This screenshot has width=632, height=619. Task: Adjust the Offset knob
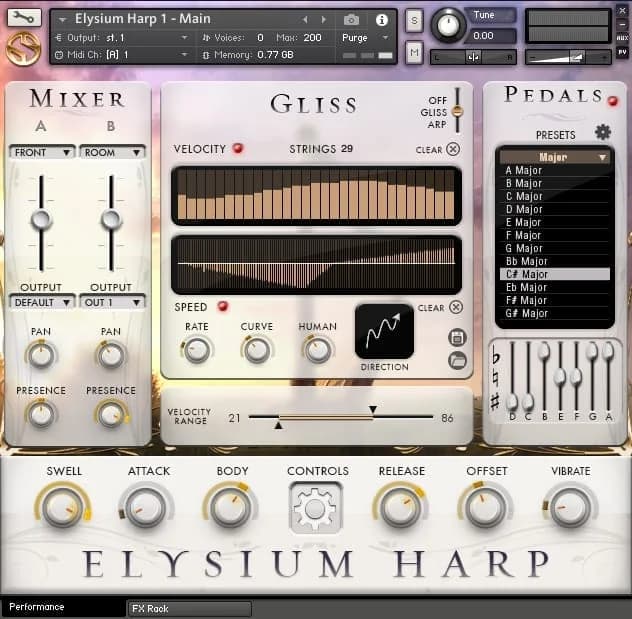click(485, 508)
